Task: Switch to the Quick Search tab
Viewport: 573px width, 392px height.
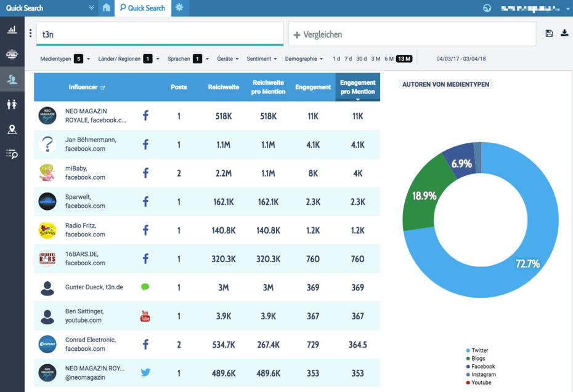Action: point(143,8)
